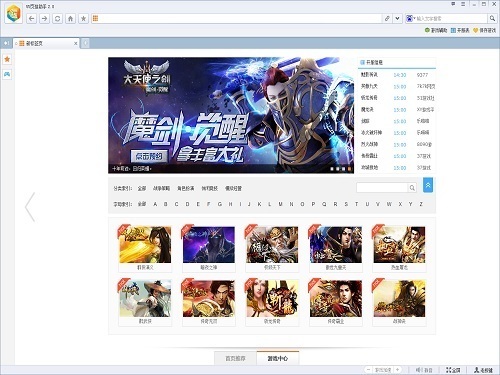Image resolution: width=500 pixels, height=375 pixels.
Task: Open the game thumbnail with white-bearded old warrior
Action: click(x=272, y=245)
